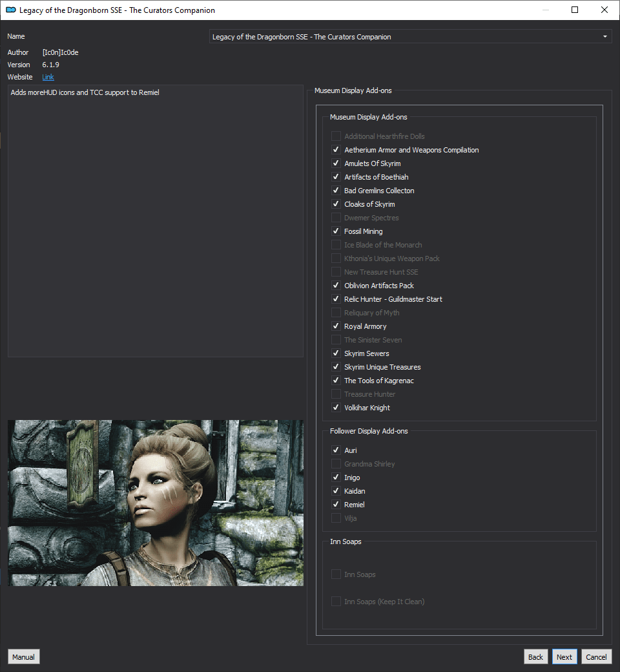
Task: Toggle Ice Blade of the Monarch checkbox
Action: click(x=336, y=245)
